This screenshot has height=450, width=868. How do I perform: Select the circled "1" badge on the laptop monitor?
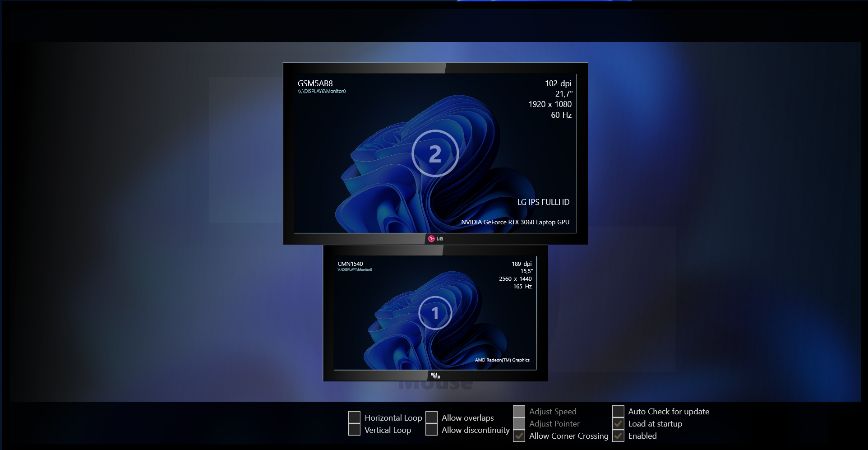click(x=436, y=313)
